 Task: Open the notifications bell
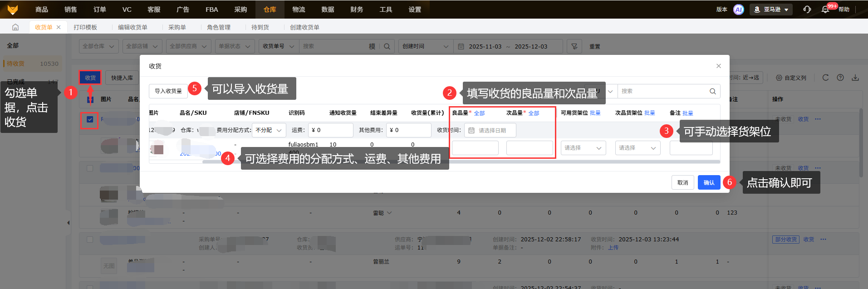pyautogui.click(x=825, y=10)
